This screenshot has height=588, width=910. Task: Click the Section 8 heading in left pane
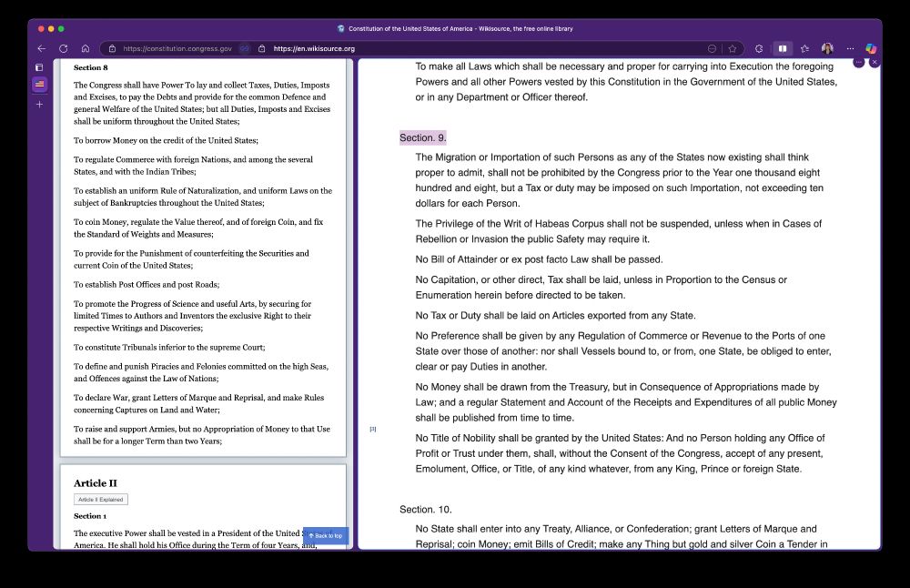pyautogui.click(x=90, y=67)
